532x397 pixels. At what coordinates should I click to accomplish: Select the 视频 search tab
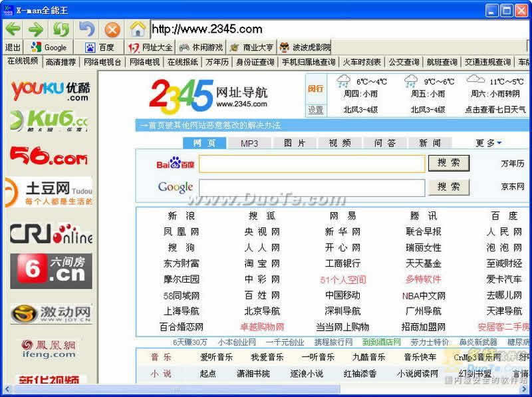click(x=340, y=143)
